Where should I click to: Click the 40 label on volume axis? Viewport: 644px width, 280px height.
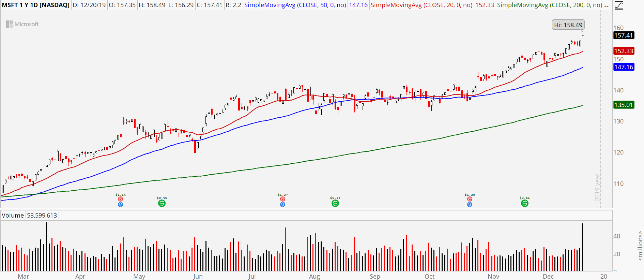click(617, 236)
